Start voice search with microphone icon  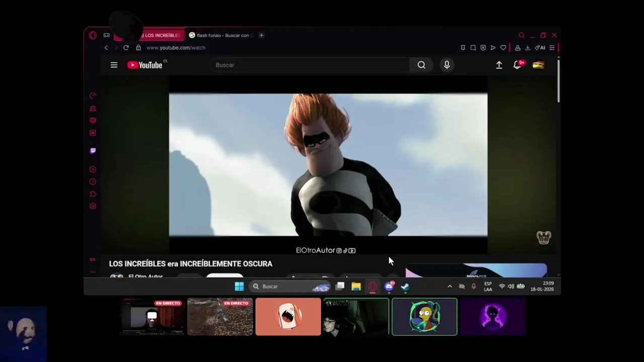(x=447, y=65)
